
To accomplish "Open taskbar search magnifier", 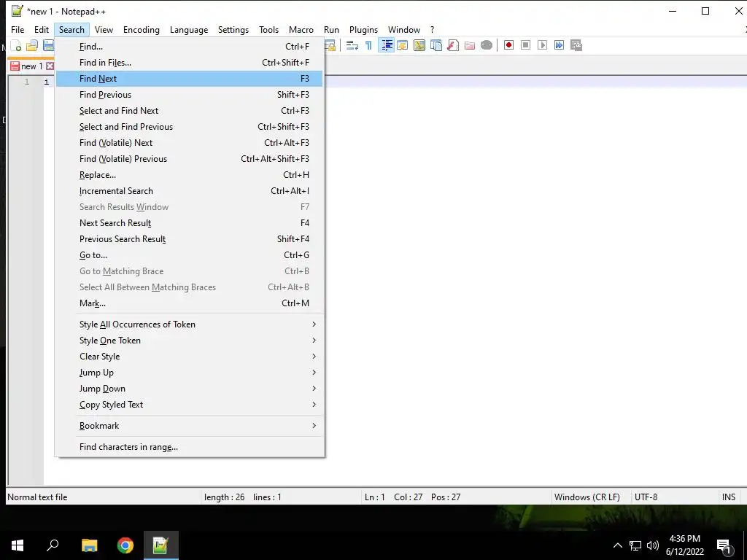I will pyautogui.click(x=53, y=545).
